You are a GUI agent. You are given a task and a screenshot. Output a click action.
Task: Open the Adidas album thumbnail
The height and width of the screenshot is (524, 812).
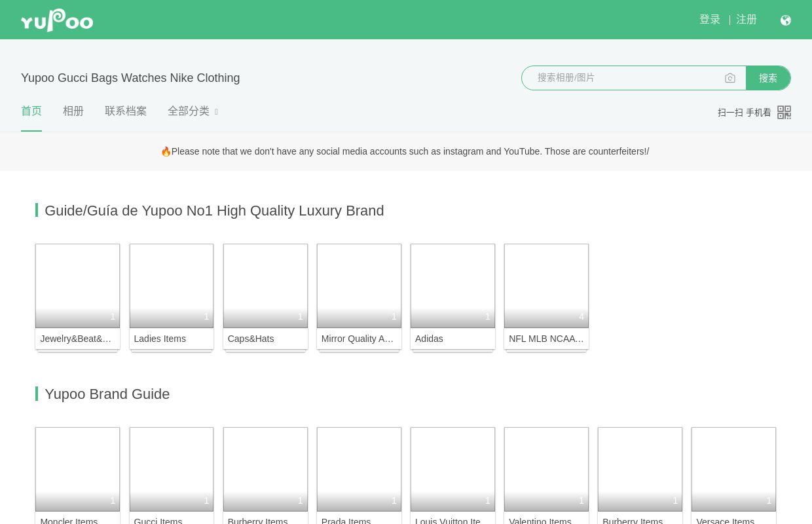click(452, 286)
